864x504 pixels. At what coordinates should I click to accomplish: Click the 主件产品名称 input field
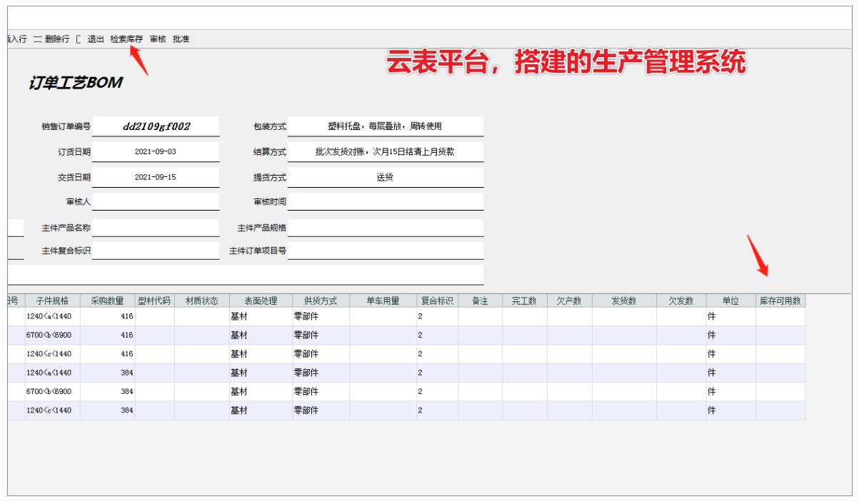(x=159, y=225)
